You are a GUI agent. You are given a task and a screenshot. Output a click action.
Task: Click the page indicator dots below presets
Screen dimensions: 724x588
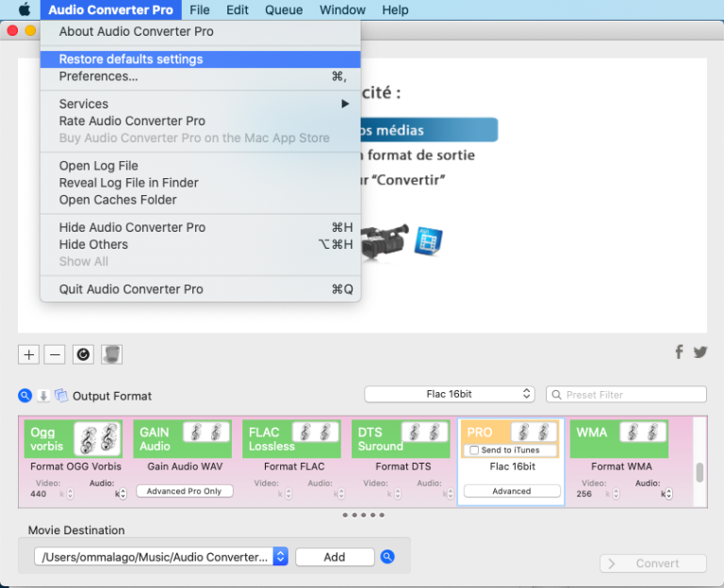(x=363, y=515)
